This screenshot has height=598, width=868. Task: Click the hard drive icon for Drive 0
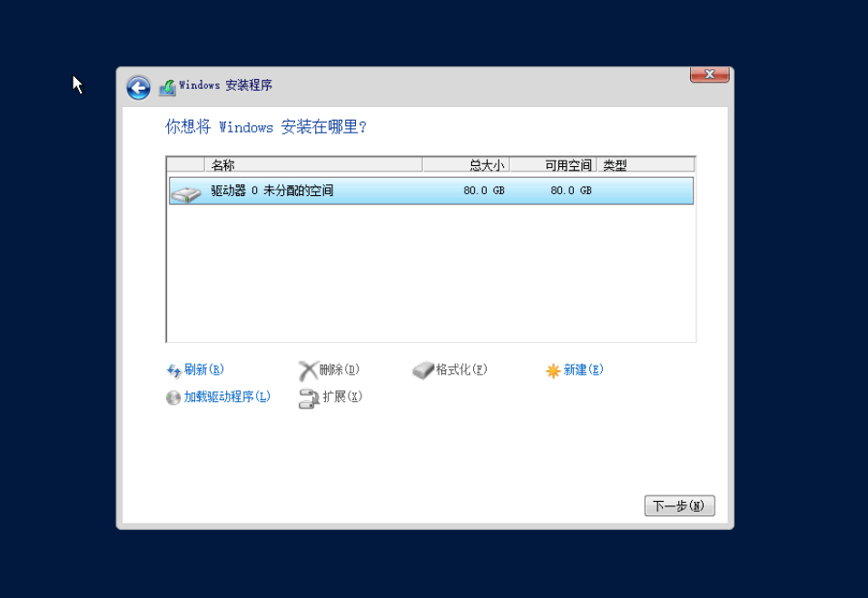tap(186, 193)
